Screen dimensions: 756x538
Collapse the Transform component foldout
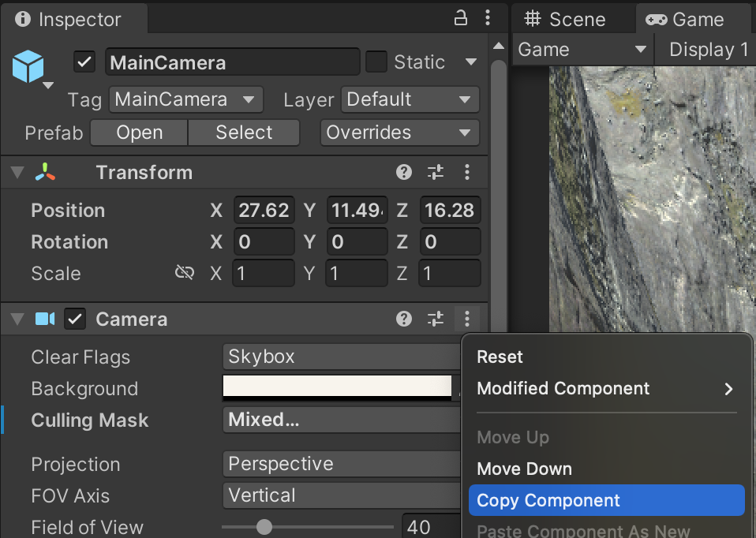click(x=17, y=173)
